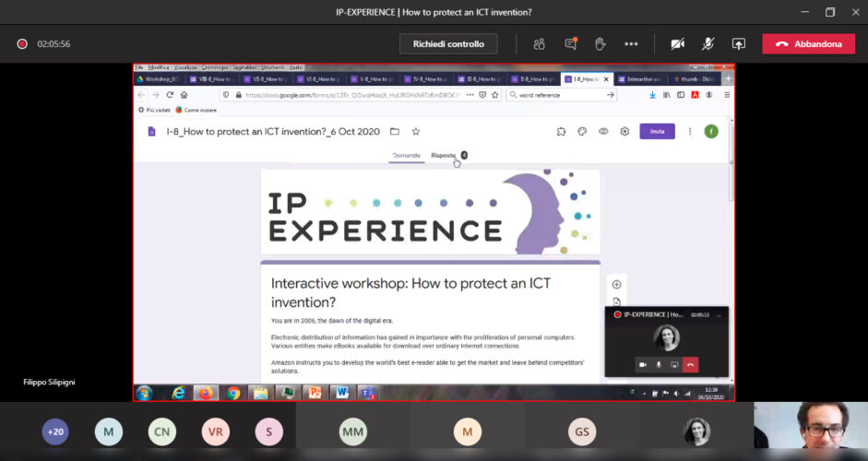Open the Windows Start button
868x461 pixels.
tap(145, 393)
